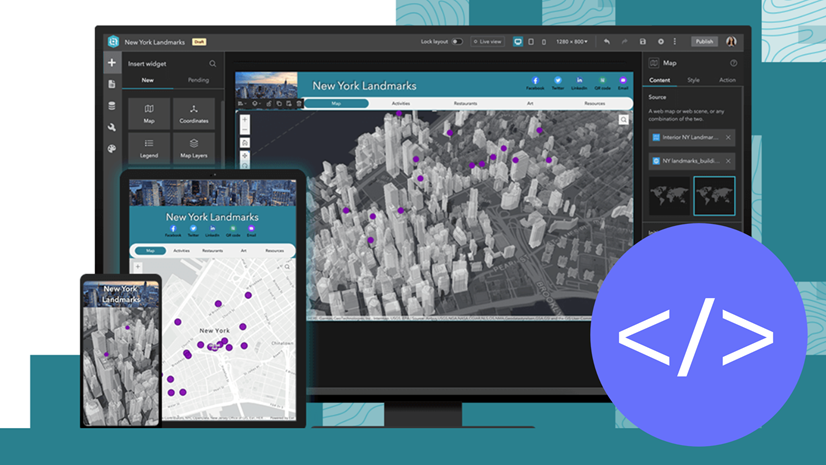Screen dimensions: 826x465
Task: Click QR code icon in desktop canvas header
Action: [602, 83]
